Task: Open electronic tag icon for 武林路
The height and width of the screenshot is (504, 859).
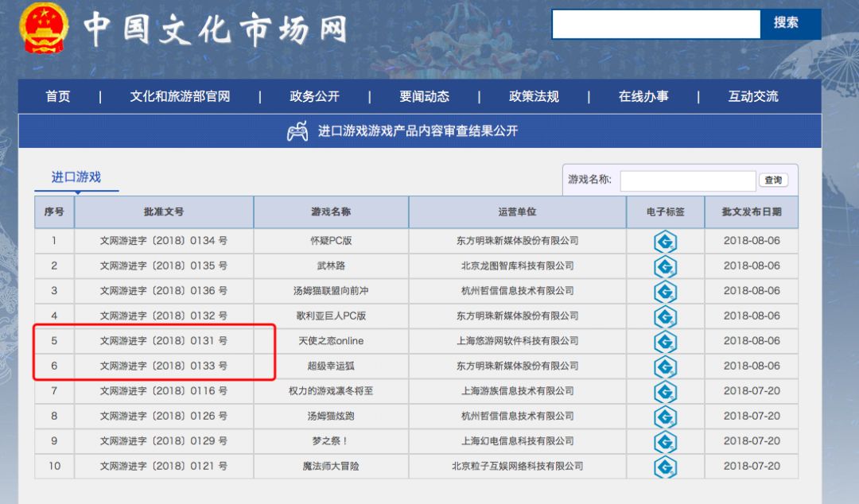Action: [x=665, y=267]
